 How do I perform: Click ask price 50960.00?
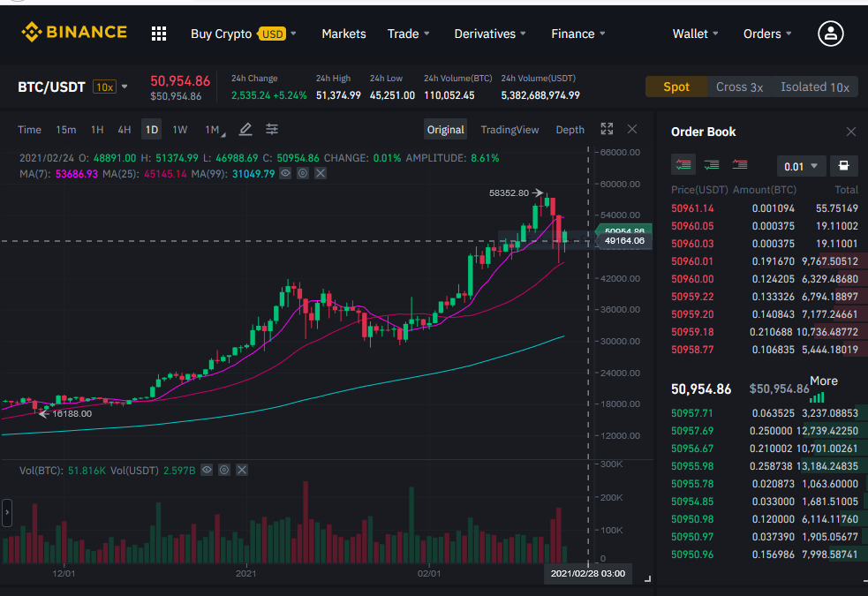click(x=692, y=279)
